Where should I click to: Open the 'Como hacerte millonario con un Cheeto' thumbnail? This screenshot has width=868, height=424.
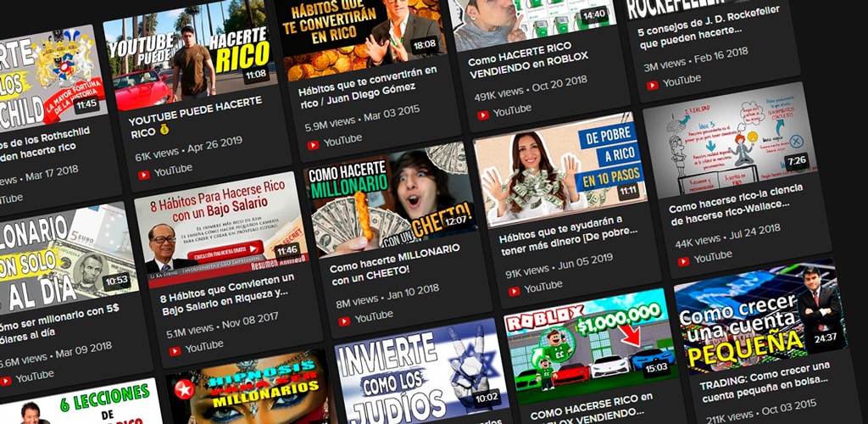391,199
